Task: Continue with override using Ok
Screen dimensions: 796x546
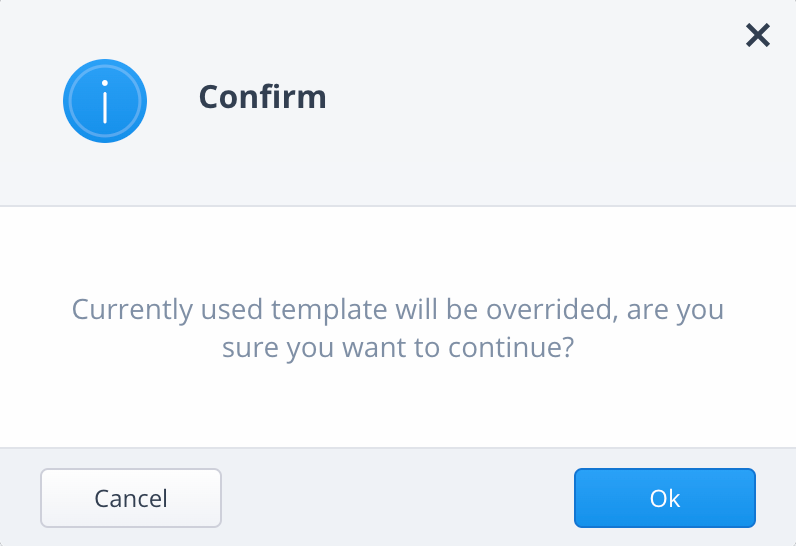Action: (664, 498)
